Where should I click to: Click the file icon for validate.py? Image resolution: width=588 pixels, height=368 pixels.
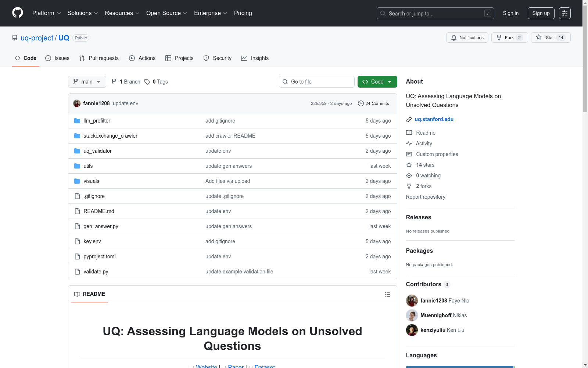(77, 272)
